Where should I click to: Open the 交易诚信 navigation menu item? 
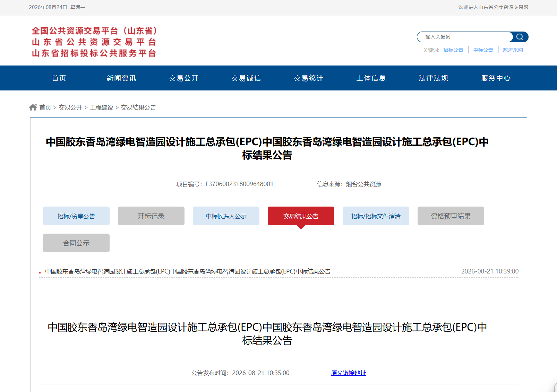click(246, 78)
